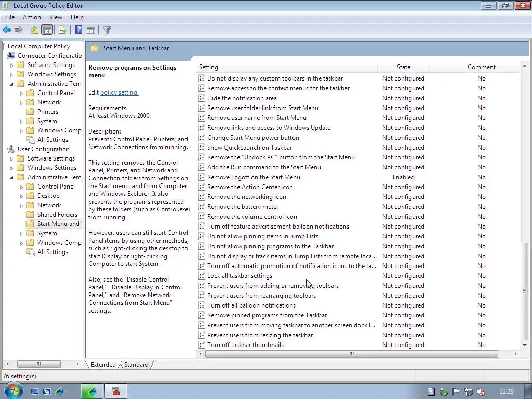Expand Windows Settings under Computer Configuration

11,74
